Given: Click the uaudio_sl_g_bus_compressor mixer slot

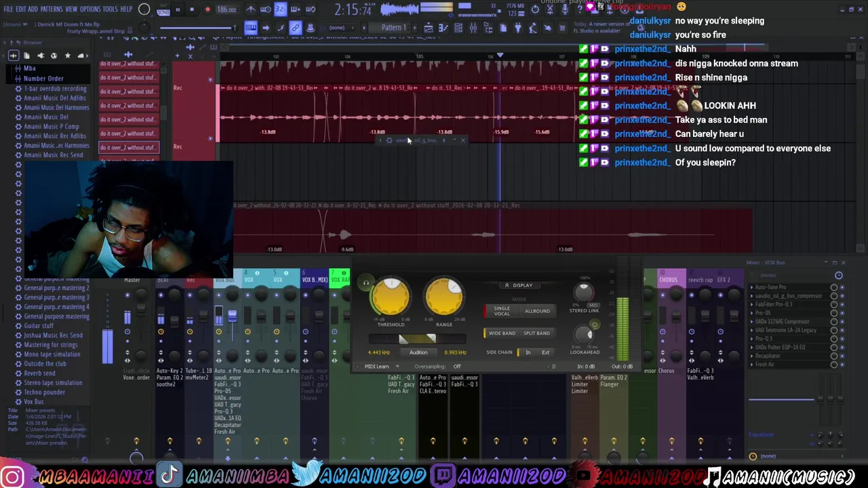Looking at the screenshot, I should [x=789, y=296].
